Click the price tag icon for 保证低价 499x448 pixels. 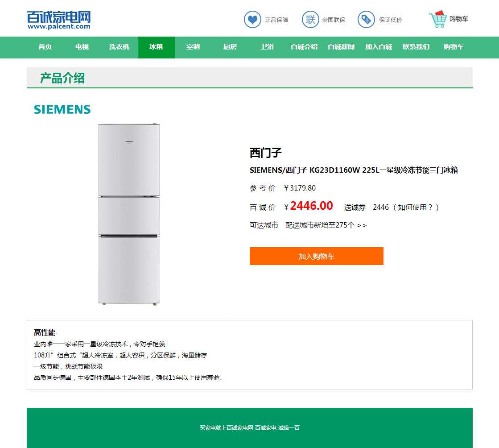[x=366, y=20]
